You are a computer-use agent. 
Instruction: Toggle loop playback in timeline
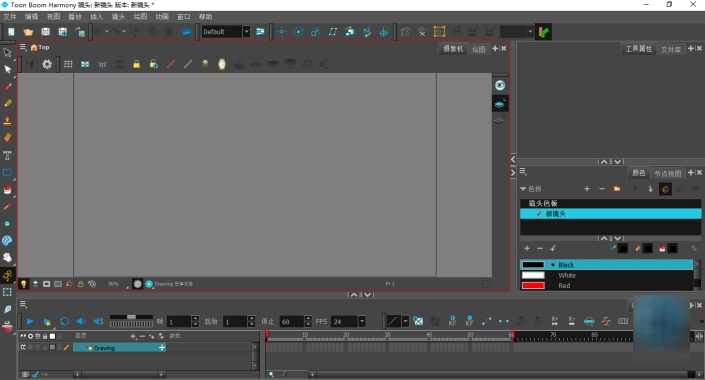[x=64, y=322]
